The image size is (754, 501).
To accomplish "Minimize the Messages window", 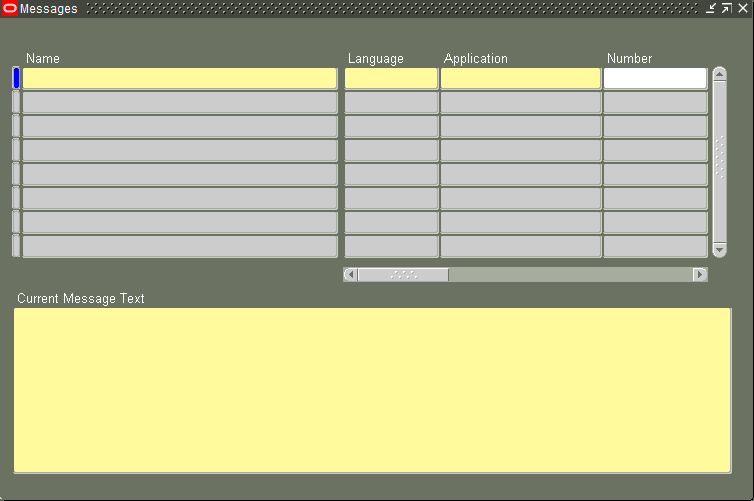I will point(711,8).
